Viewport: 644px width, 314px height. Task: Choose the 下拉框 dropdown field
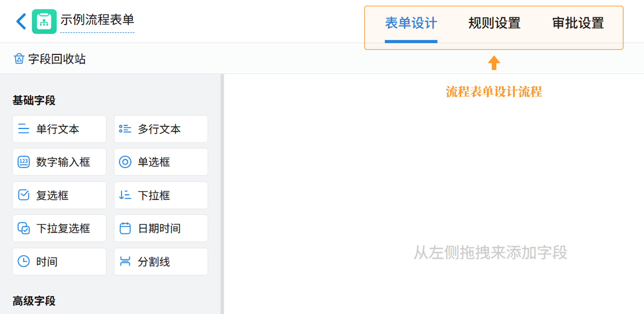click(161, 195)
